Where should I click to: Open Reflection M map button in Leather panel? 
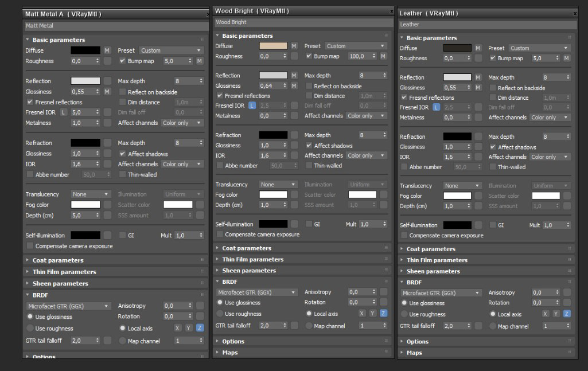tap(478, 77)
